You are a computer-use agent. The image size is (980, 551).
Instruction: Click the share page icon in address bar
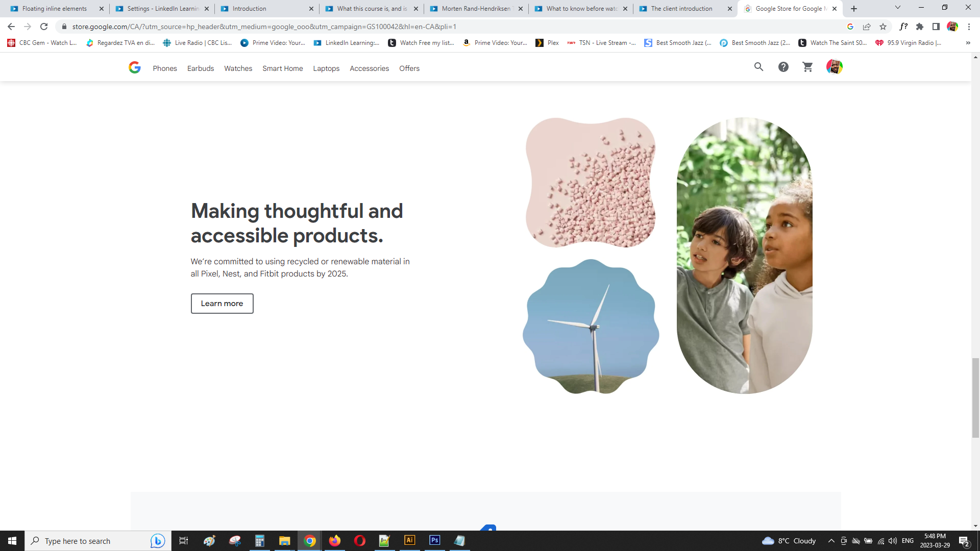tap(867, 27)
